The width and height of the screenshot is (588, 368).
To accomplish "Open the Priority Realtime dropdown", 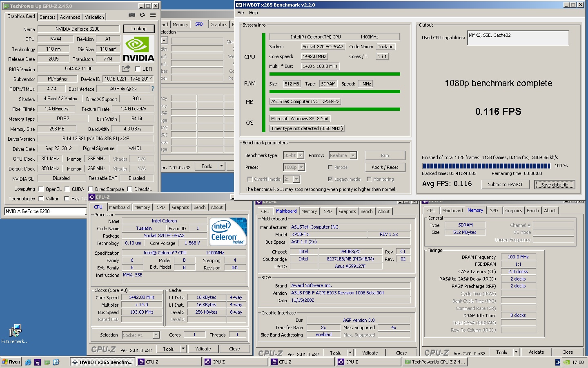I will coord(353,155).
